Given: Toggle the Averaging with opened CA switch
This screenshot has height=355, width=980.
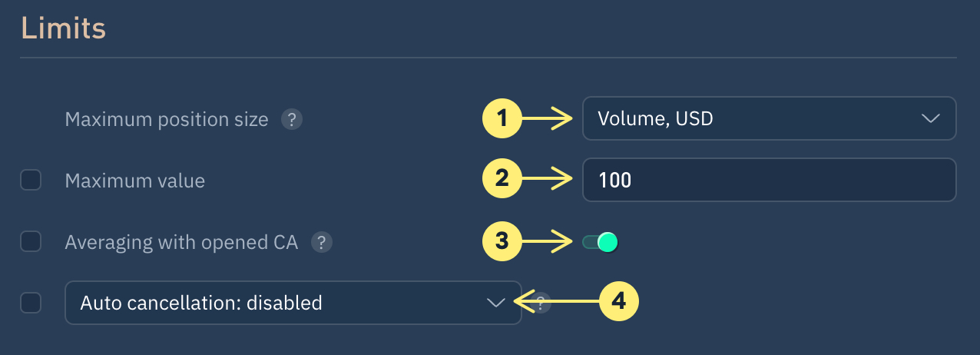Looking at the screenshot, I should [x=600, y=243].
